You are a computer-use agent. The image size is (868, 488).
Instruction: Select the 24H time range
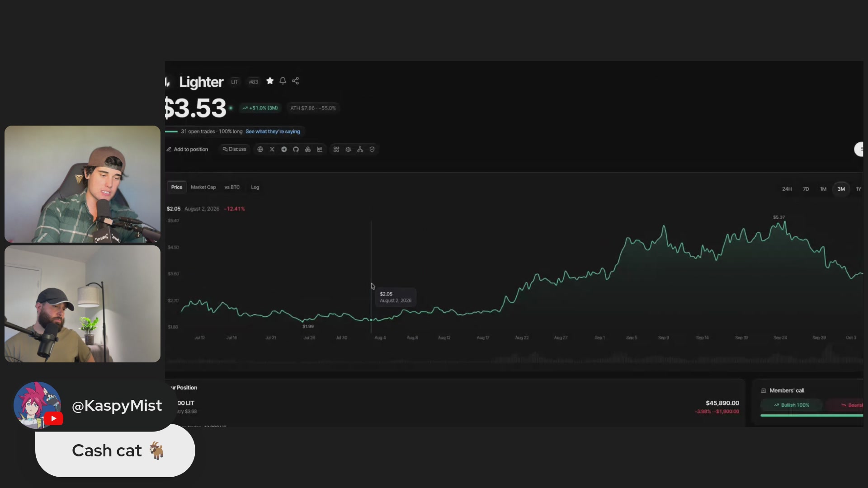point(787,189)
